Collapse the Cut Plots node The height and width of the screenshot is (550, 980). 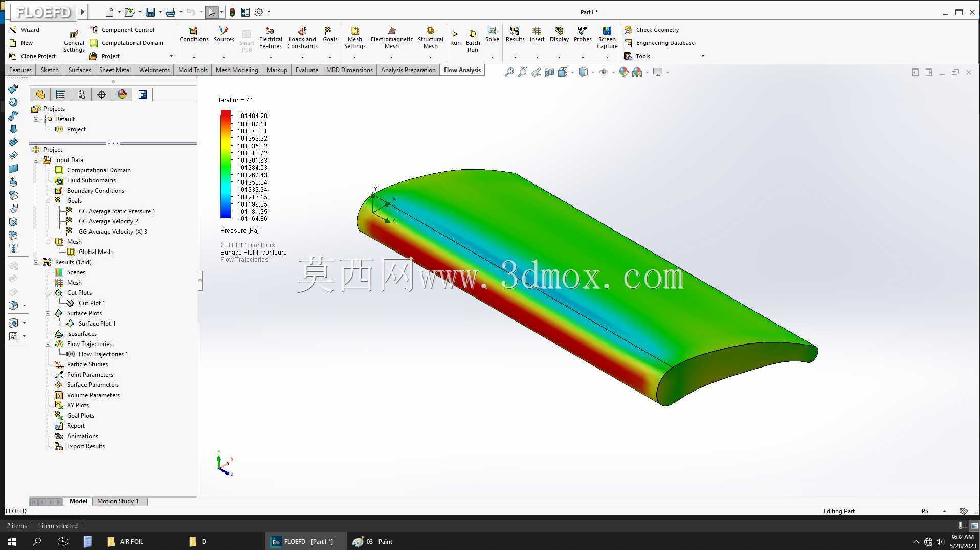[48, 293]
